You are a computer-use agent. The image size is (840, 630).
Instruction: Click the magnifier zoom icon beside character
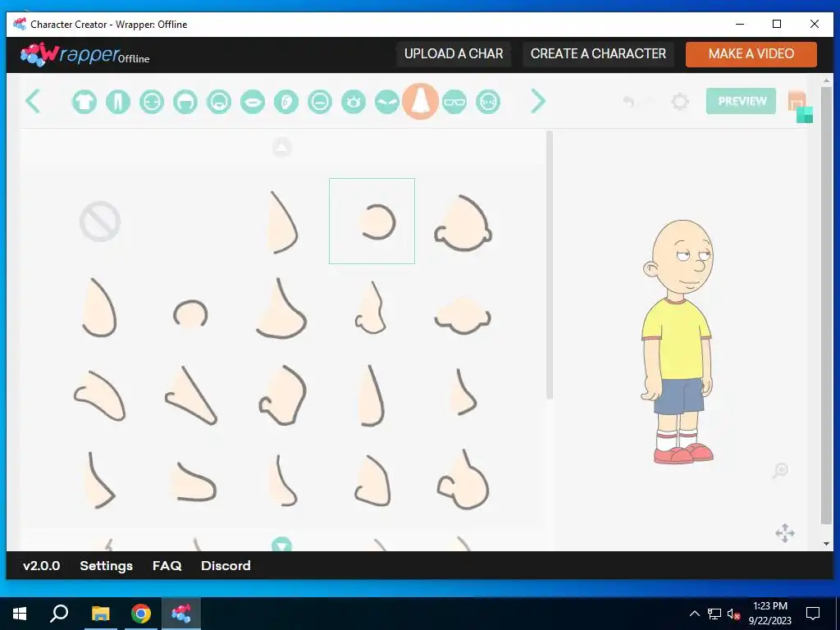pos(781,470)
